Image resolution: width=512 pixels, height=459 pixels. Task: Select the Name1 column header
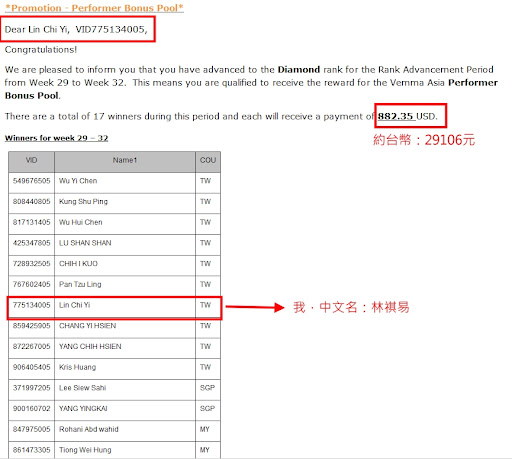coord(125,162)
